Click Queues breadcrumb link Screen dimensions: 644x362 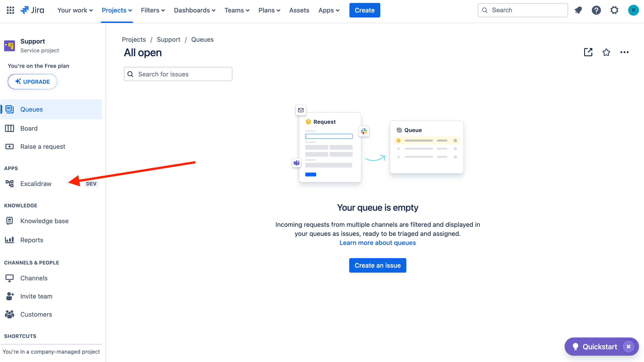(202, 39)
